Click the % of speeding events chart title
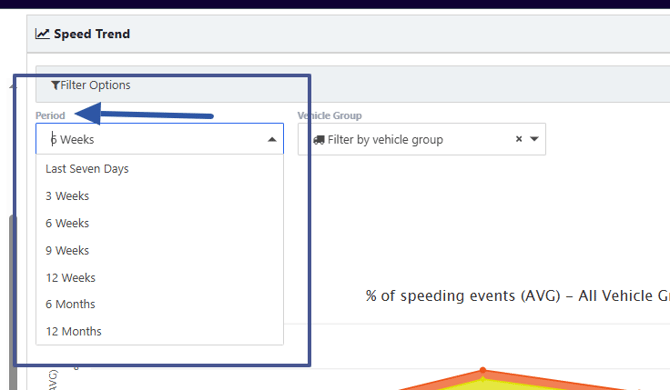The height and width of the screenshot is (390, 670). click(517, 296)
